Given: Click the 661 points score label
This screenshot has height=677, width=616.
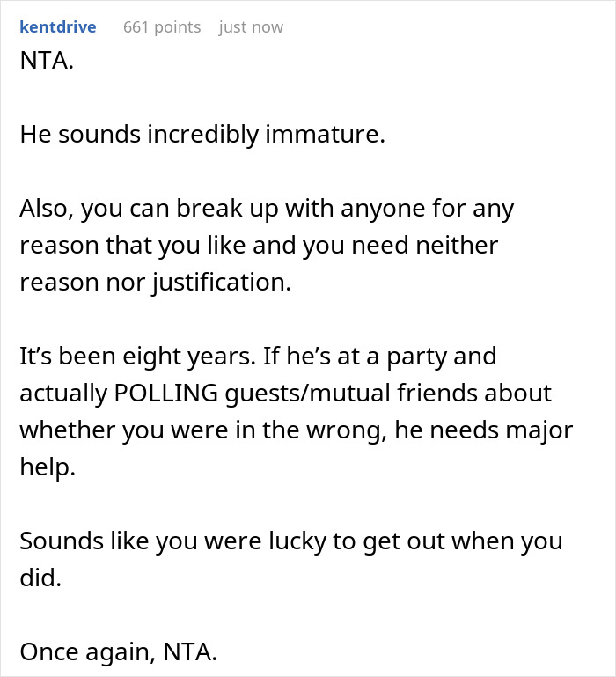Looking at the screenshot, I should click(x=162, y=27).
